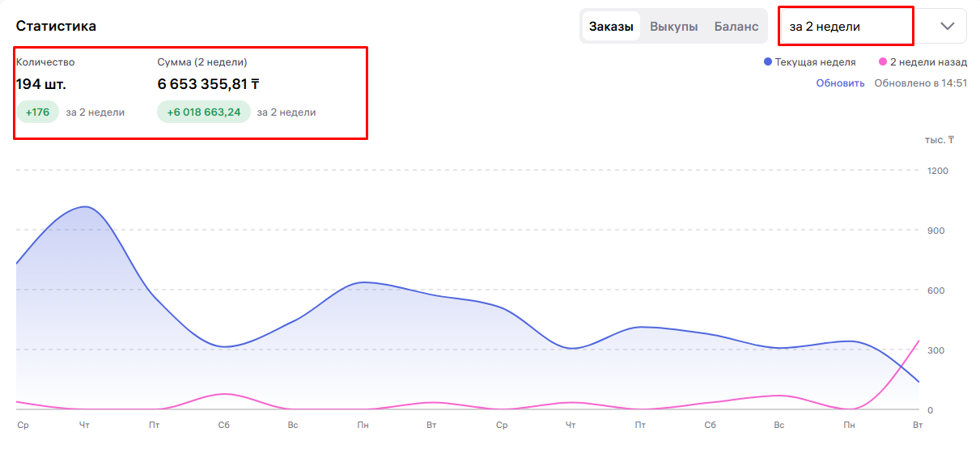
Task: Click the 300 y-axis label
Action: coord(936,350)
